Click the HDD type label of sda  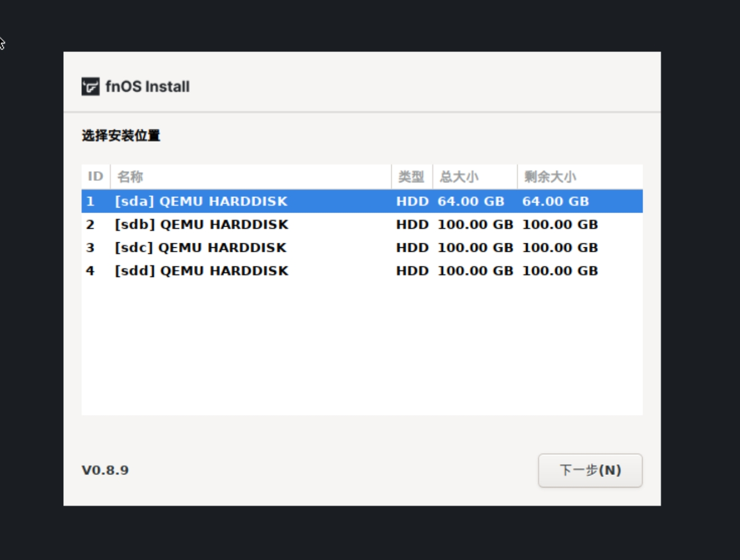coord(413,201)
